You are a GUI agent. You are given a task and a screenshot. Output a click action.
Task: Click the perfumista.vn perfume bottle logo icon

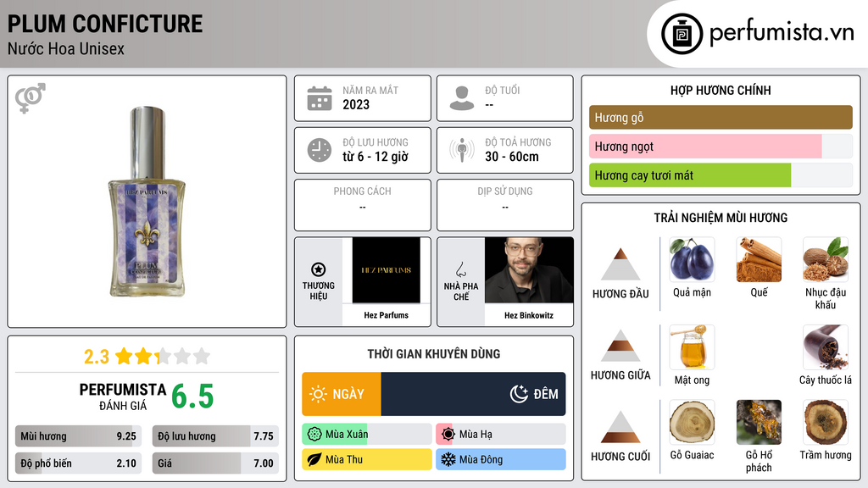pos(682,34)
